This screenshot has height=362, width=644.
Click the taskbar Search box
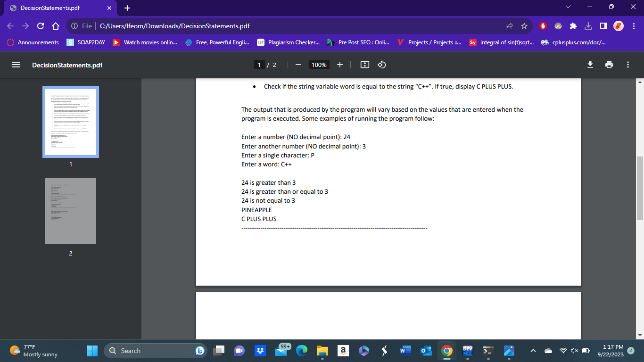[155, 351]
